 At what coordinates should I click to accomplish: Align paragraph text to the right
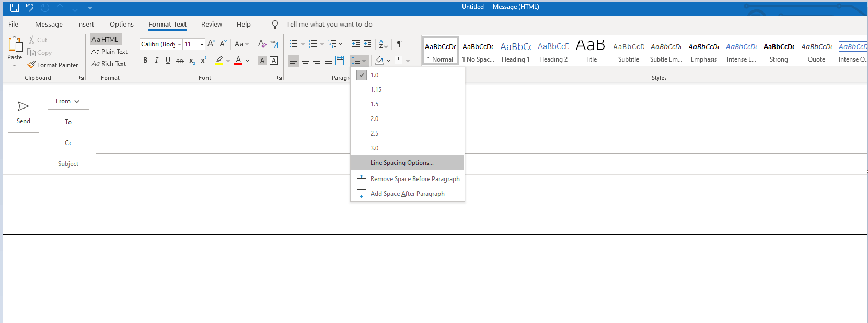[x=317, y=61]
